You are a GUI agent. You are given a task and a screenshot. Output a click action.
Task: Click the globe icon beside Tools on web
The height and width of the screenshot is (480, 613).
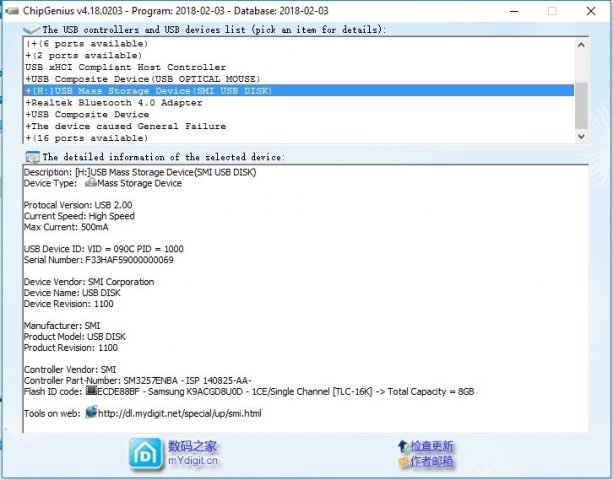pos(90,412)
